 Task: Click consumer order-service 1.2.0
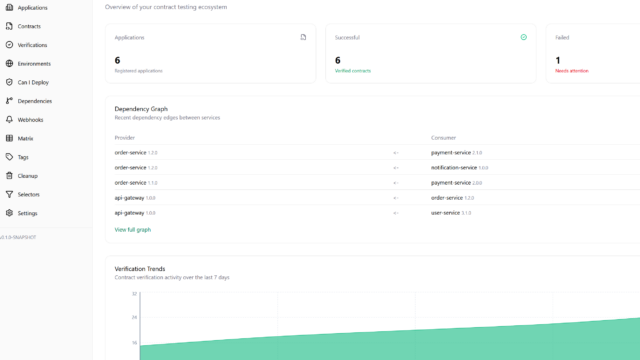pyautogui.click(x=453, y=198)
